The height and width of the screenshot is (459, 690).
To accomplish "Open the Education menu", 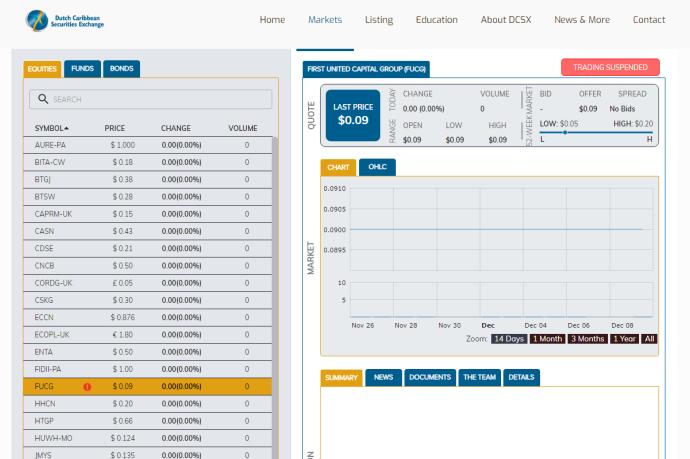I will coord(437,20).
